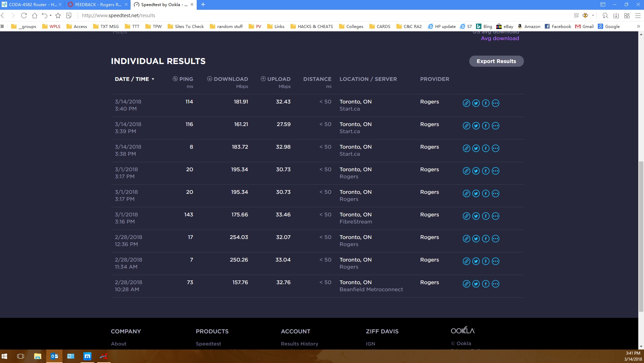Open the browser main menu icon
644x363 pixels.
coord(638,16)
